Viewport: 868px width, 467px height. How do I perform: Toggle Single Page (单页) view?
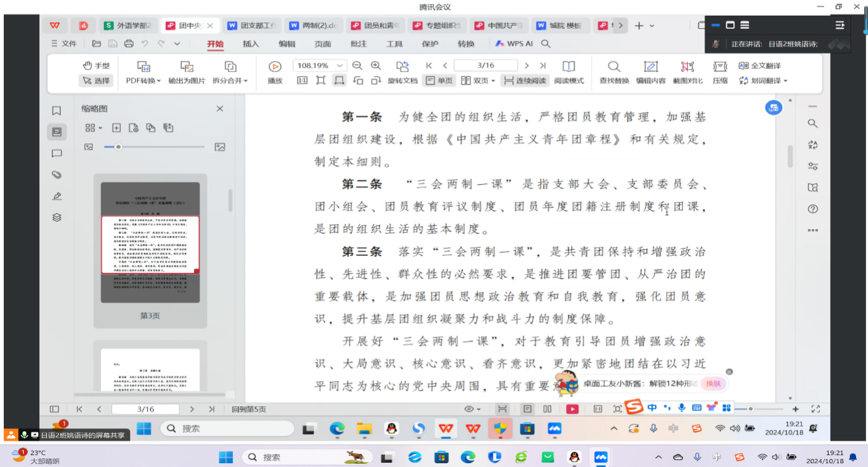(438, 81)
